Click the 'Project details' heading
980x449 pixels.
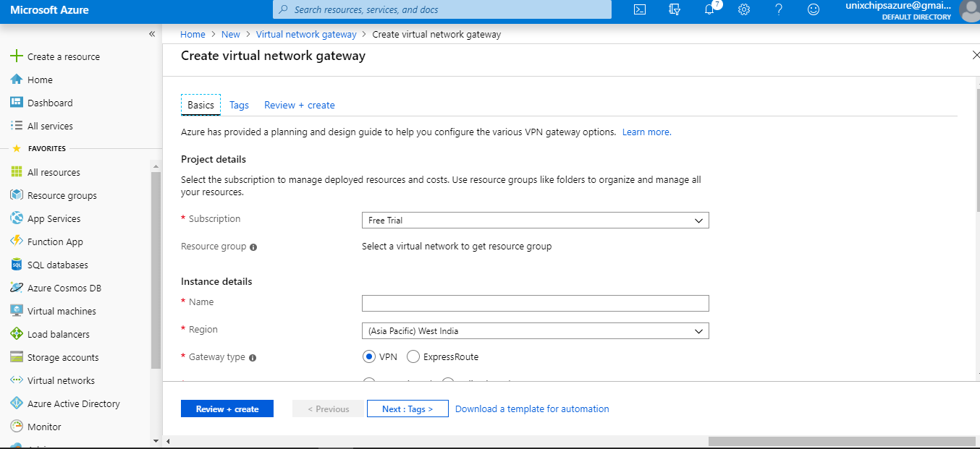coord(214,159)
